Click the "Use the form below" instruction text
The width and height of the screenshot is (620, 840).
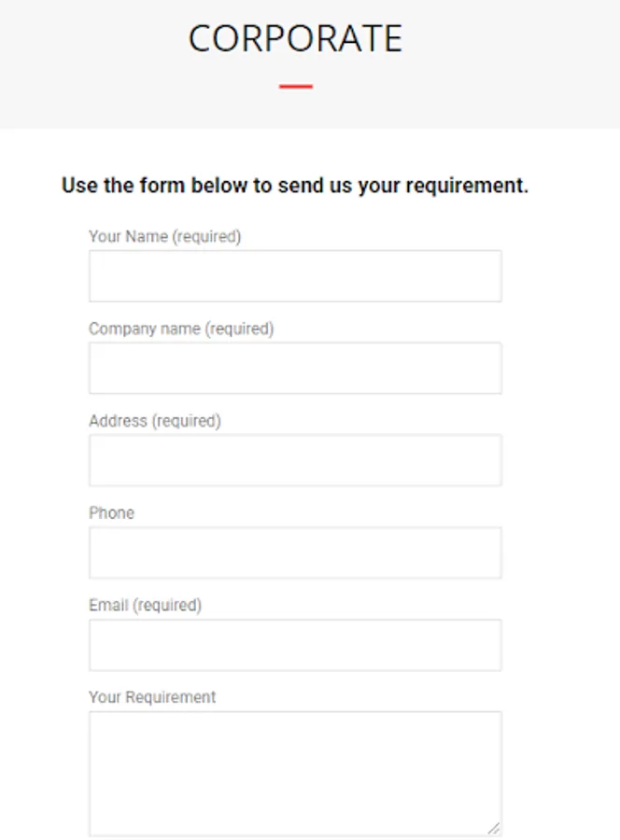pos(295,186)
